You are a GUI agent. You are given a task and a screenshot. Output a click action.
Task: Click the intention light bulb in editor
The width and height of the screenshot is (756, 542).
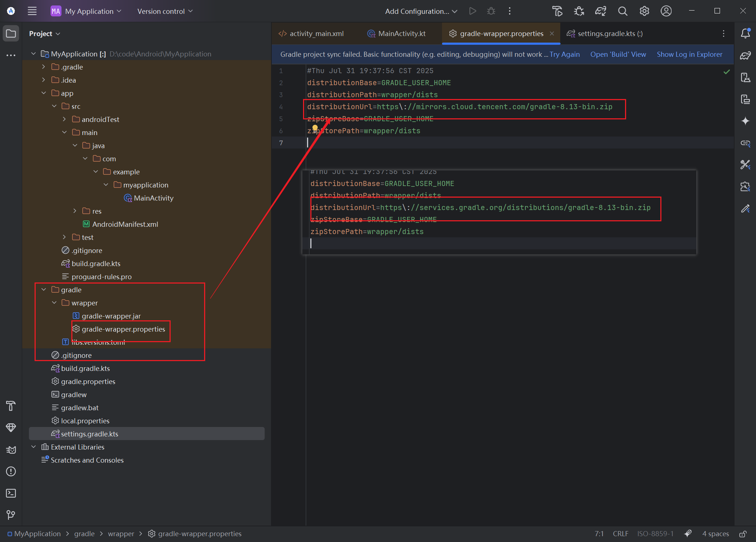coord(315,127)
